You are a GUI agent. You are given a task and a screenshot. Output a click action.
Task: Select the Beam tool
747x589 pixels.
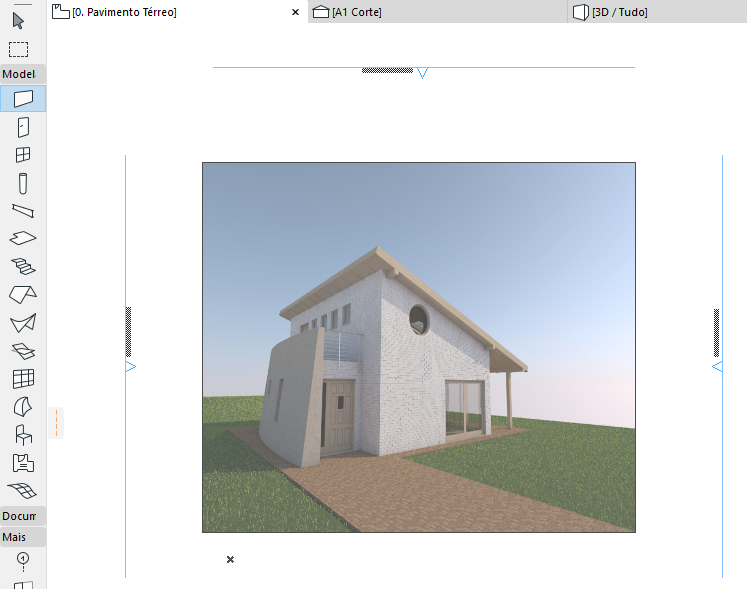click(x=23, y=211)
